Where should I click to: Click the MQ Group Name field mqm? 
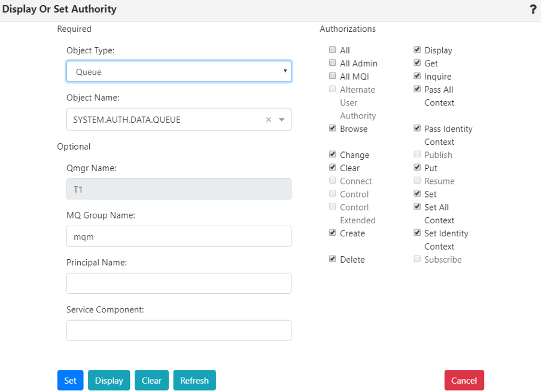(179, 236)
